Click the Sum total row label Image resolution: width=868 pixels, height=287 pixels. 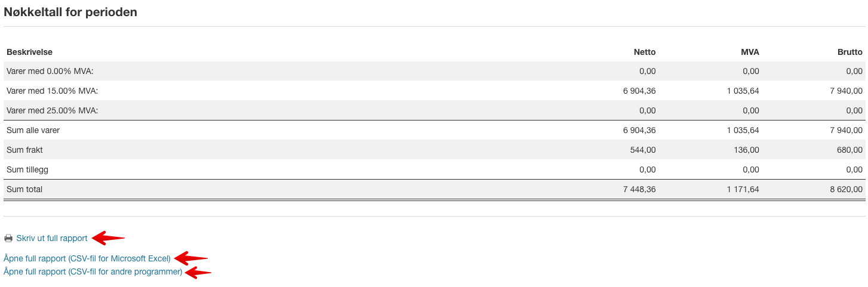[x=24, y=189]
